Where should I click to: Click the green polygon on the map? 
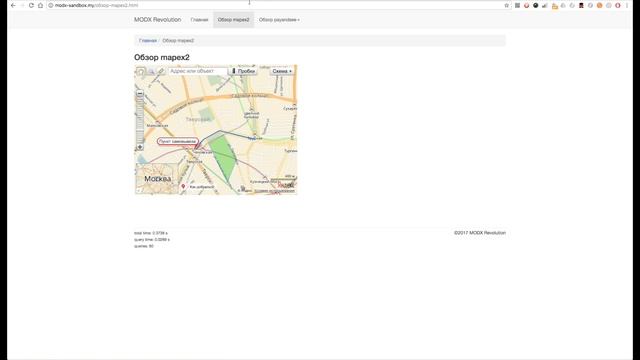point(224,157)
